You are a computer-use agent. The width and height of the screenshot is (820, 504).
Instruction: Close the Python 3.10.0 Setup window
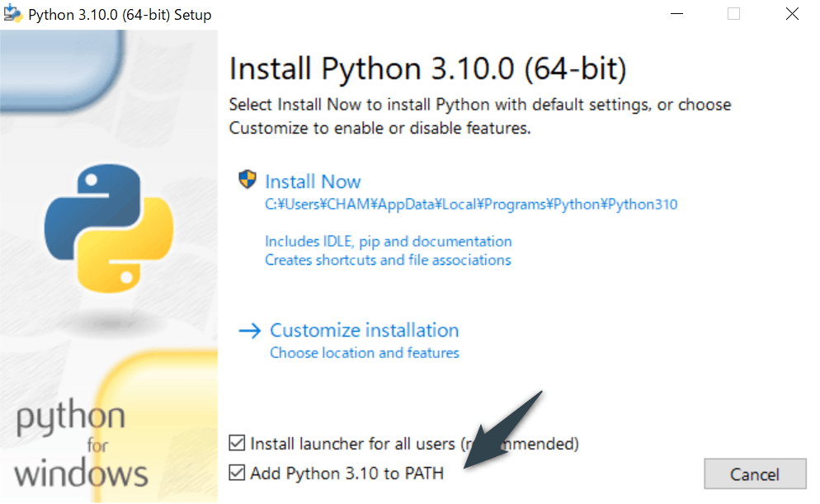791,14
